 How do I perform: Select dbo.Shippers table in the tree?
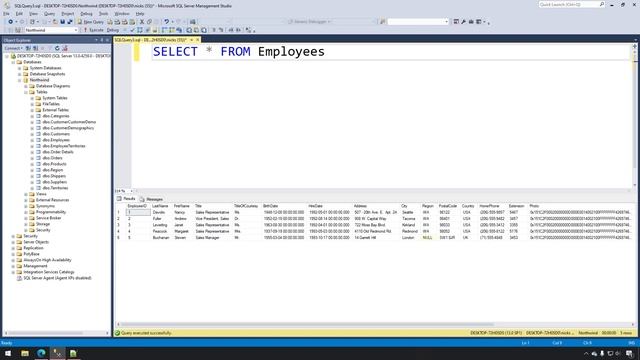pos(54,176)
